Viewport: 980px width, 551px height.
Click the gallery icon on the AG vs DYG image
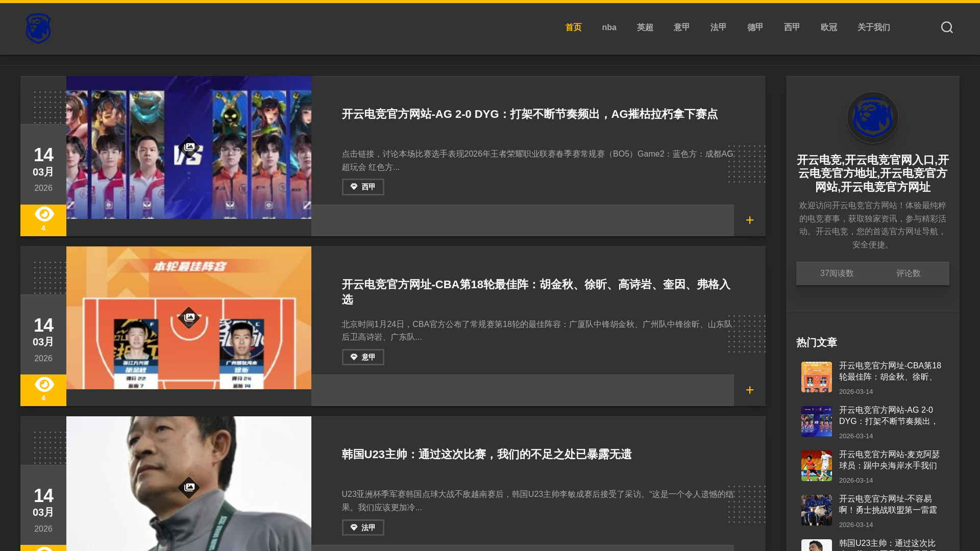[189, 147]
